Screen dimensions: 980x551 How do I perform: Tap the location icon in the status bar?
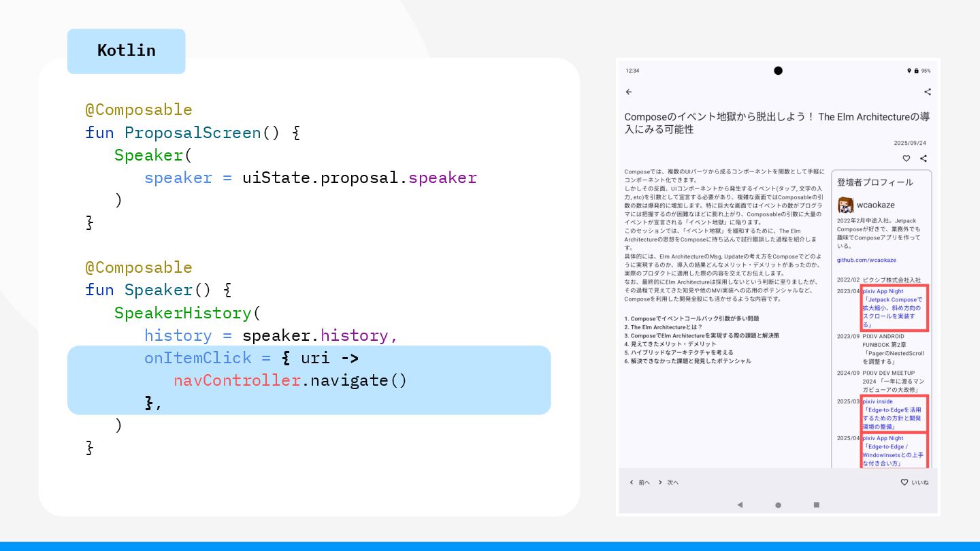(909, 71)
